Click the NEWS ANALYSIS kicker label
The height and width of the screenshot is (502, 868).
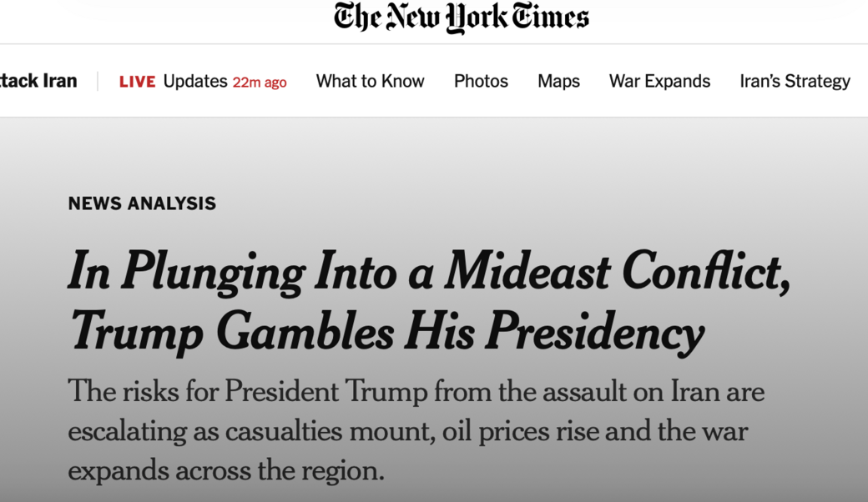coord(141,203)
